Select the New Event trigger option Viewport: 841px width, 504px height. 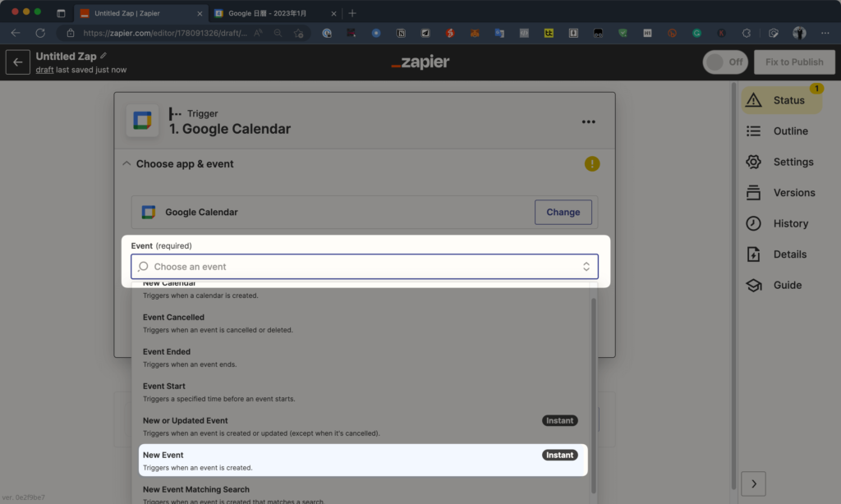coord(363,460)
